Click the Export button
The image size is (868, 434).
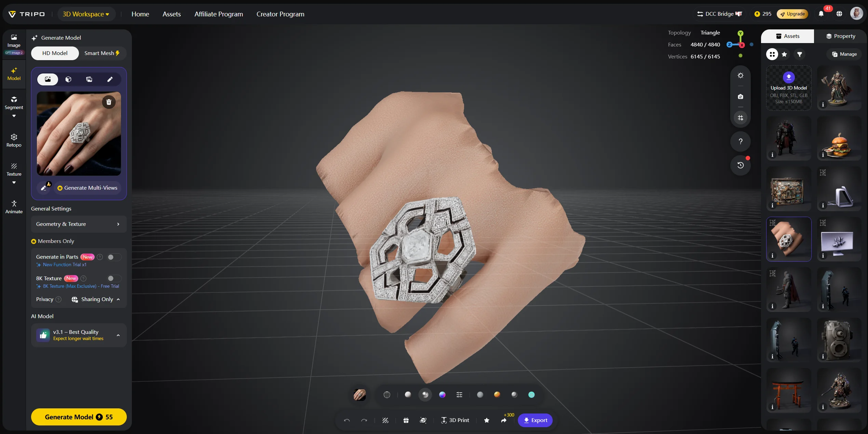pos(535,420)
